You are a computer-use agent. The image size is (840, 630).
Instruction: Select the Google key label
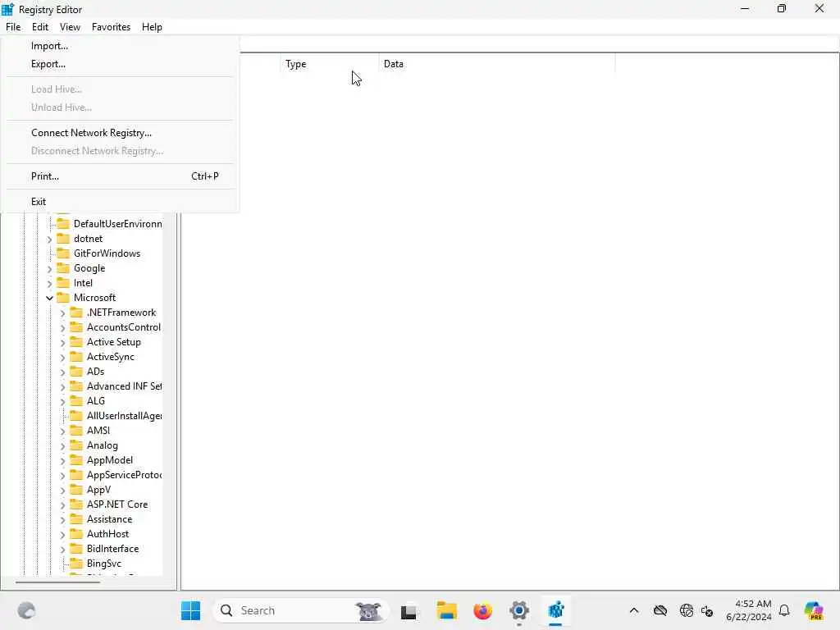tap(89, 268)
